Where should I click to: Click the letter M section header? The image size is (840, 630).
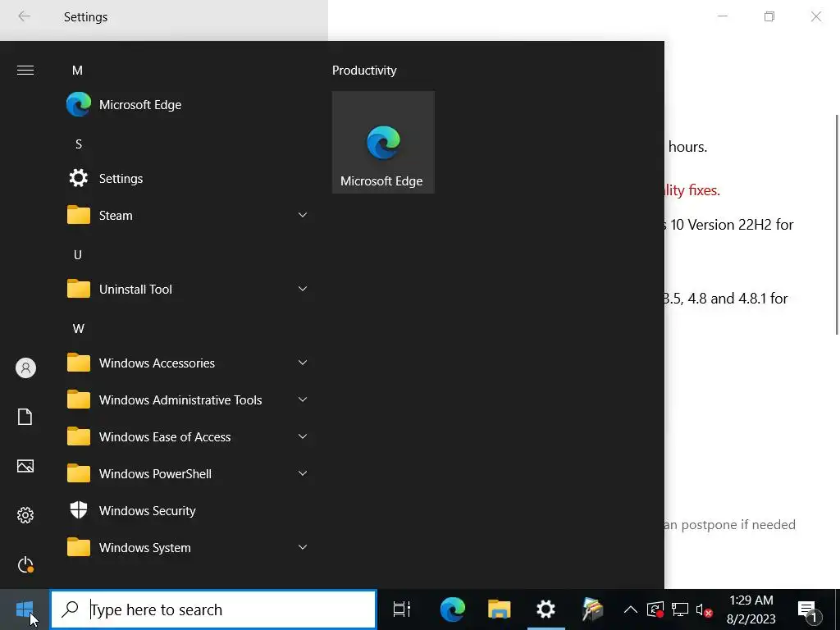(78, 71)
